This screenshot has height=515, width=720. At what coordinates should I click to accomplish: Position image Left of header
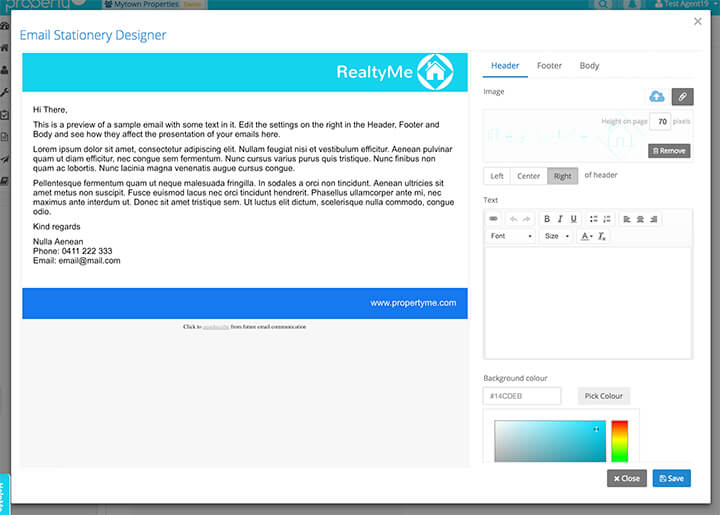(x=497, y=176)
